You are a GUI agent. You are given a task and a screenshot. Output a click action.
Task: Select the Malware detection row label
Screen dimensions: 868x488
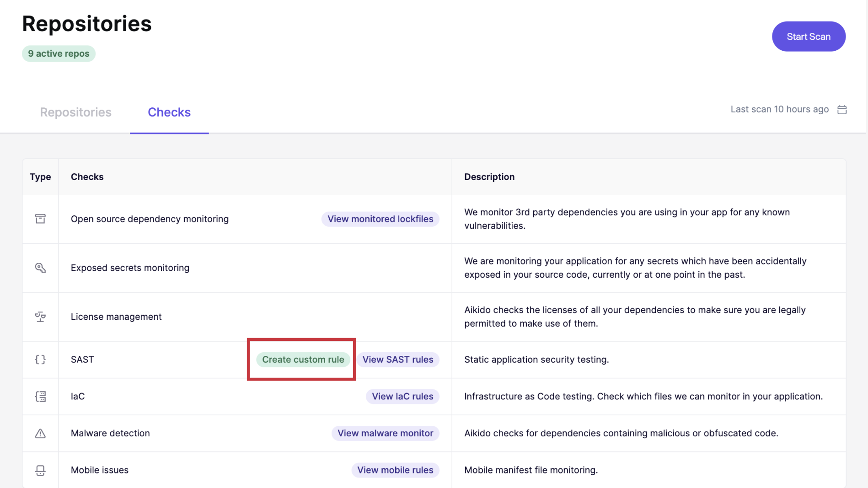pyautogui.click(x=110, y=433)
